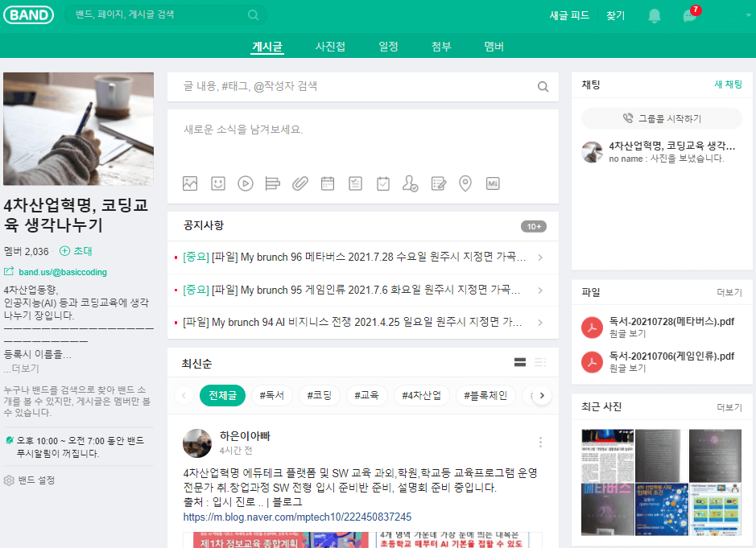Add a video to the post
756x548 pixels.
coord(246,183)
